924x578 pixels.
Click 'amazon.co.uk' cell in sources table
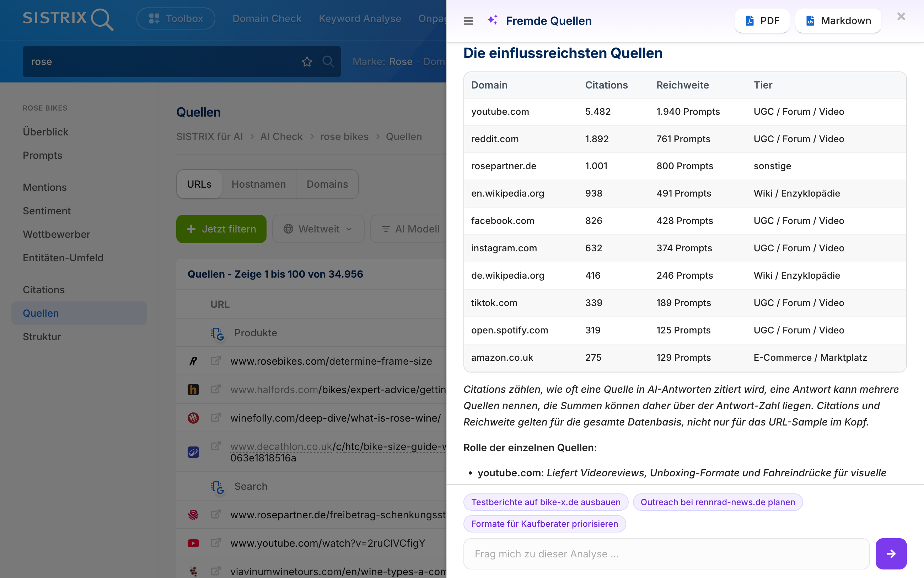pos(502,357)
